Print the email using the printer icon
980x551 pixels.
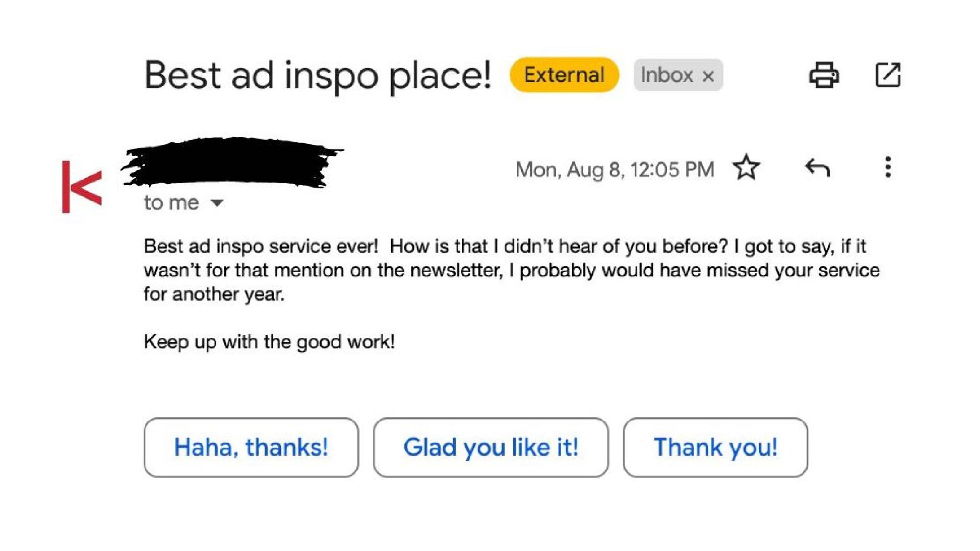click(x=824, y=75)
